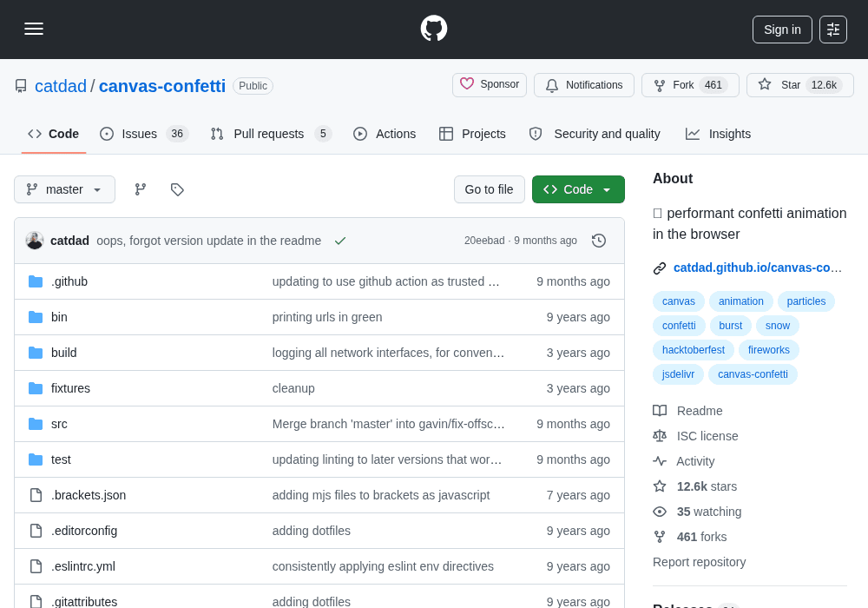Viewport: 868px width, 608px height.
Task: Switch to the Code tab
Action: (54, 134)
